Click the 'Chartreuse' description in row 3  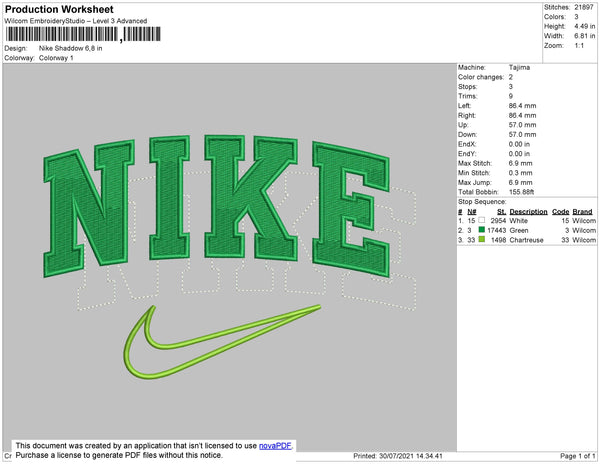tap(527, 240)
